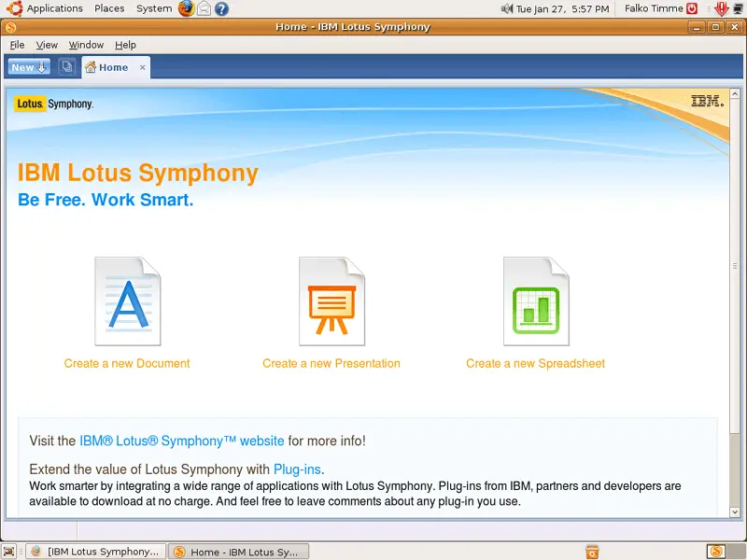Minimize the Lotus Symphony window

pos(697,27)
